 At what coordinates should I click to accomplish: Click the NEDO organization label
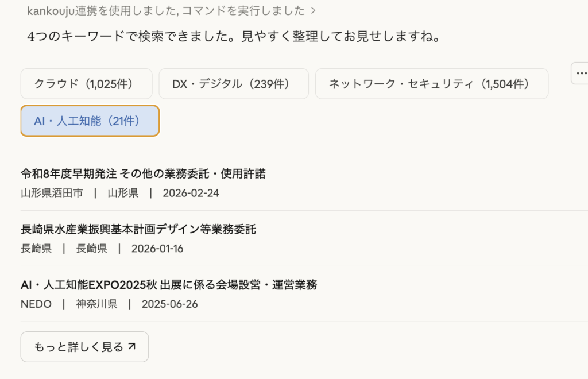[x=36, y=304]
